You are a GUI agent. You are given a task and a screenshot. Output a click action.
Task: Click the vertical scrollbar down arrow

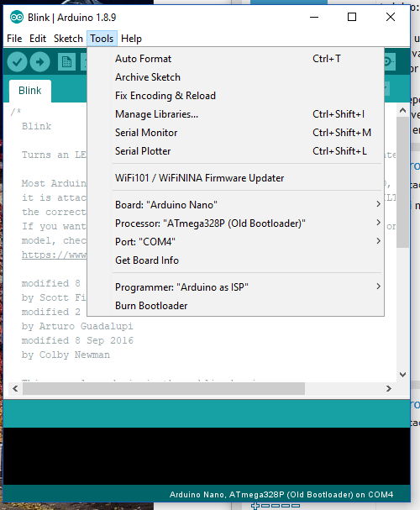point(402,375)
